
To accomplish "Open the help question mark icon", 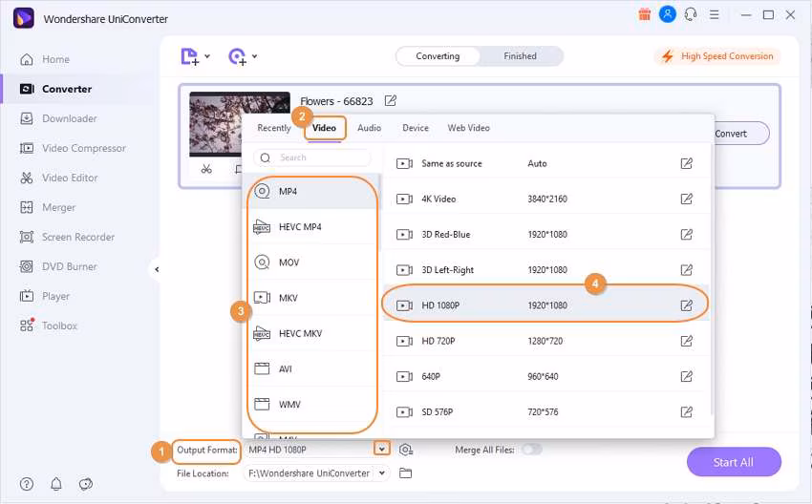I will tap(27, 484).
